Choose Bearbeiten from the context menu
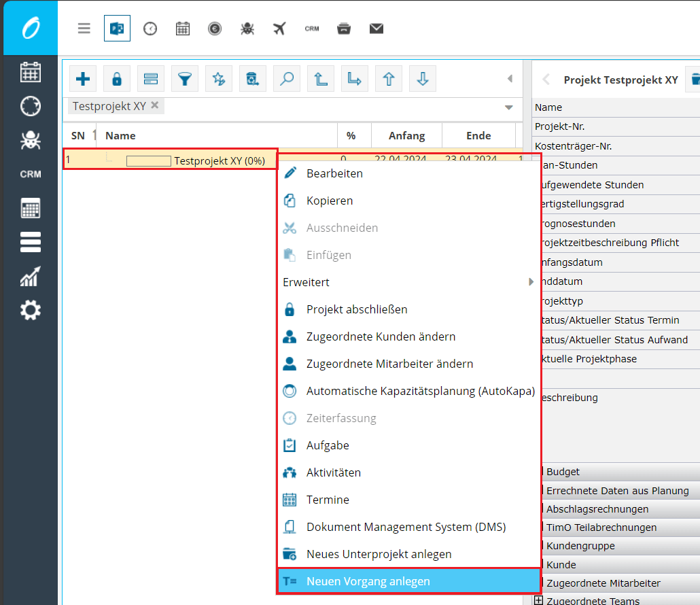Viewport: 700px width, 605px height. tap(334, 173)
